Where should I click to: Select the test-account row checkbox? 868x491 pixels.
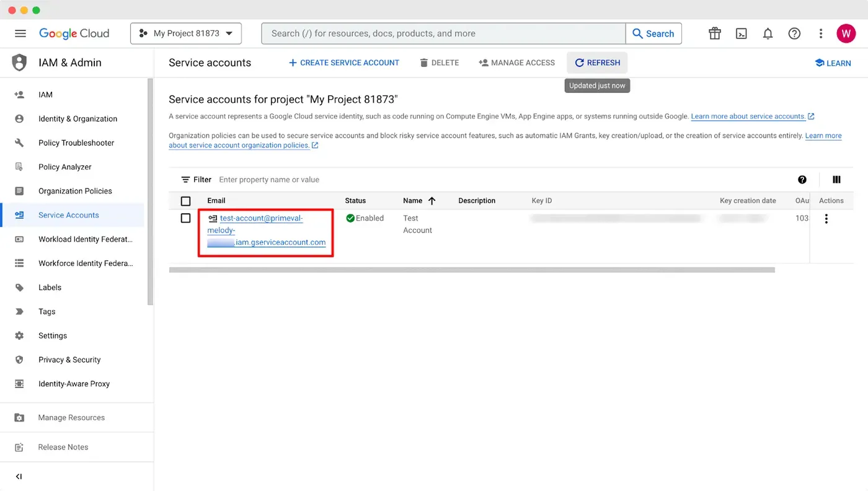(185, 218)
